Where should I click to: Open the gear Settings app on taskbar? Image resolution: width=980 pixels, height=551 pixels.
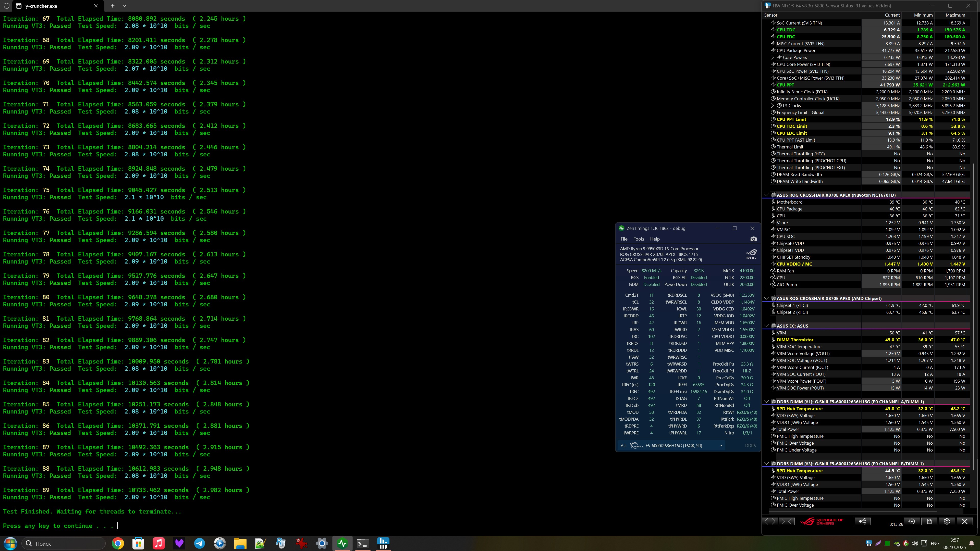pyautogui.click(x=322, y=543)
